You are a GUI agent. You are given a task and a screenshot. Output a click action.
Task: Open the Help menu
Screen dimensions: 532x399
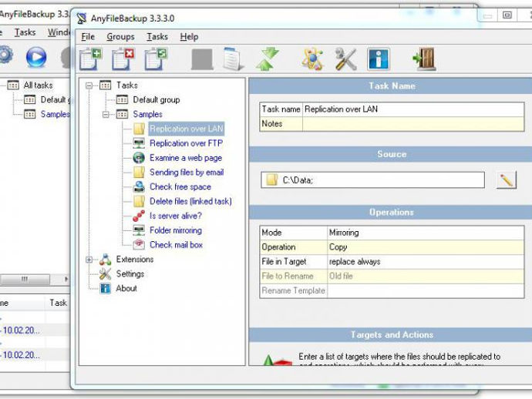(x=189, y=37)
